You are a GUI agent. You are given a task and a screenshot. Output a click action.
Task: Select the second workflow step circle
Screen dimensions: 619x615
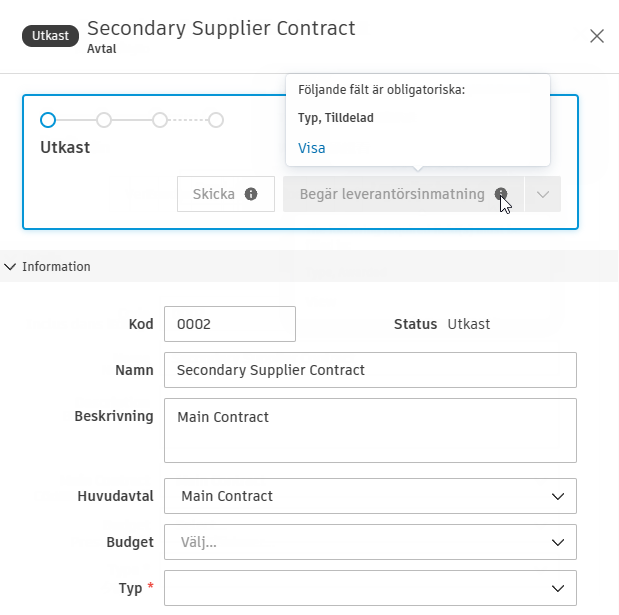104,120
